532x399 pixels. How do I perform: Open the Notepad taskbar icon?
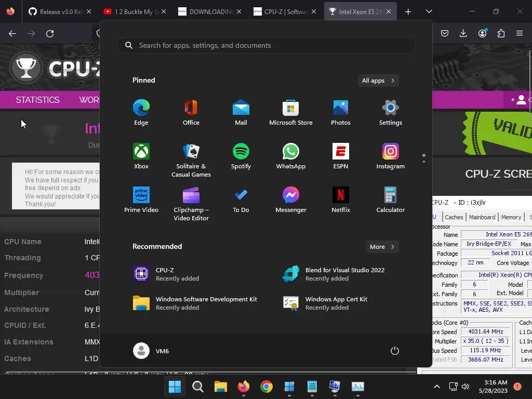312,387
